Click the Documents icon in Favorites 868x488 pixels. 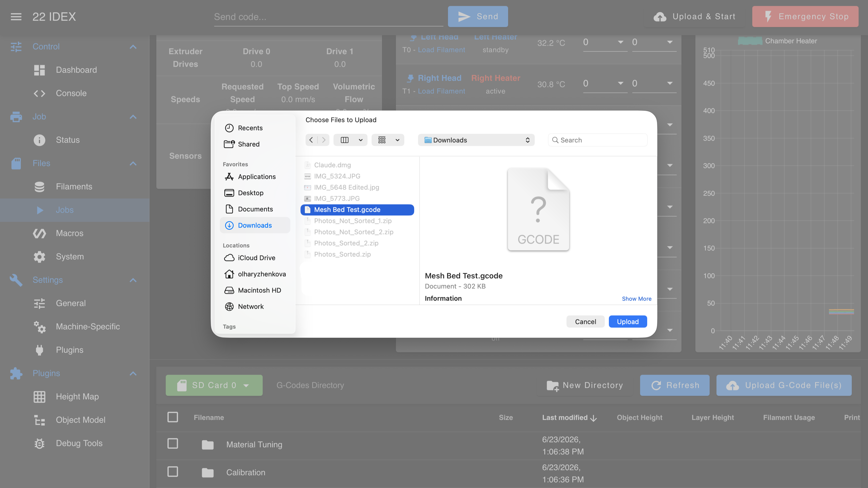tap(229, 209)
